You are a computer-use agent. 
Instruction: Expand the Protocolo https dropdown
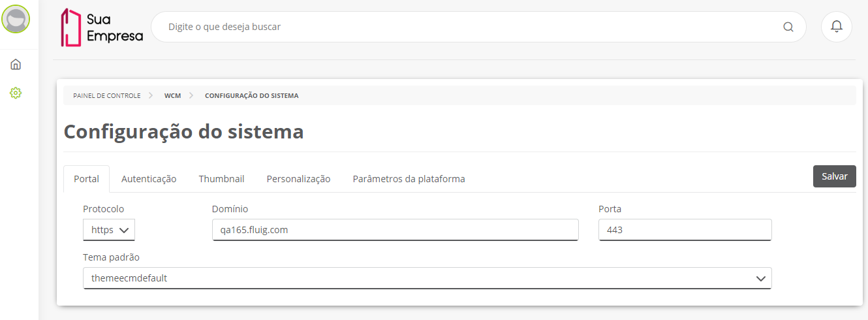click(109, 230)
